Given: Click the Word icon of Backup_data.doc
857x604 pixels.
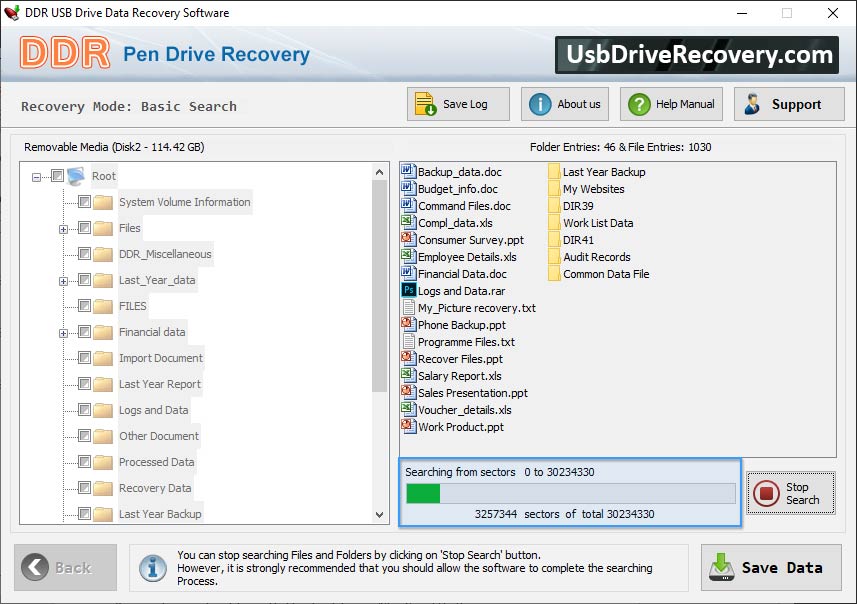Looking at the screenshot, I should tap(409, 172).
